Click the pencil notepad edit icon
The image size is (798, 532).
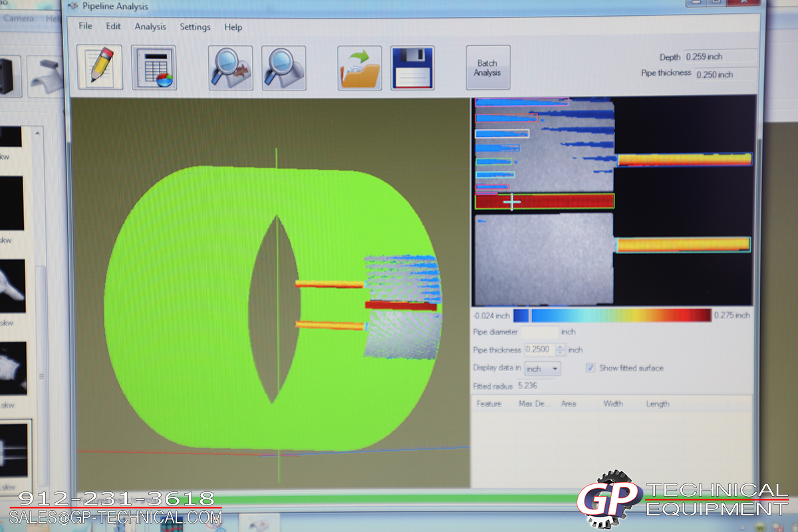click(100, 67)
